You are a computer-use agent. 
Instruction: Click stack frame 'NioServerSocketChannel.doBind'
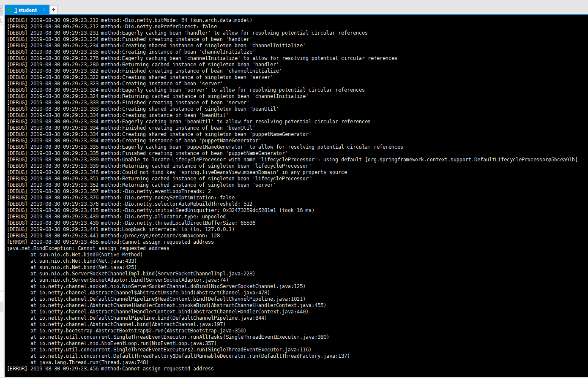[x=168, y=286]
